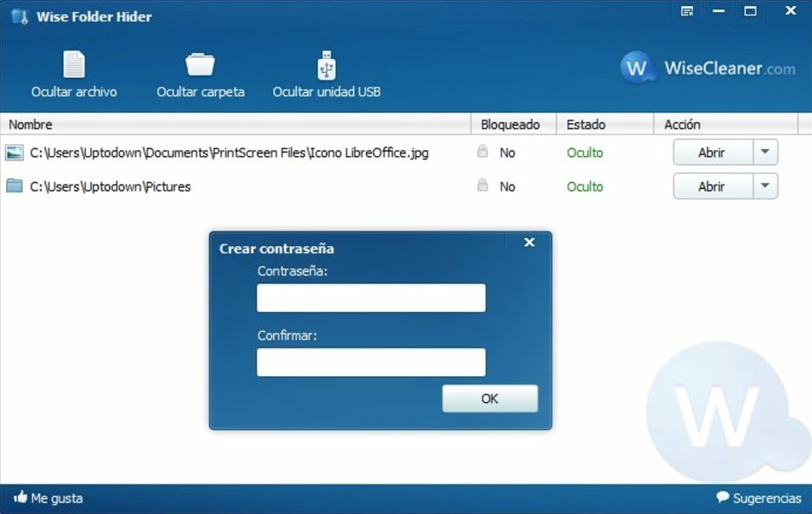Click No locked value for Icono LibreOffice.jpg
The height and width of the screenshot is (514, 812).
[507, 153]
